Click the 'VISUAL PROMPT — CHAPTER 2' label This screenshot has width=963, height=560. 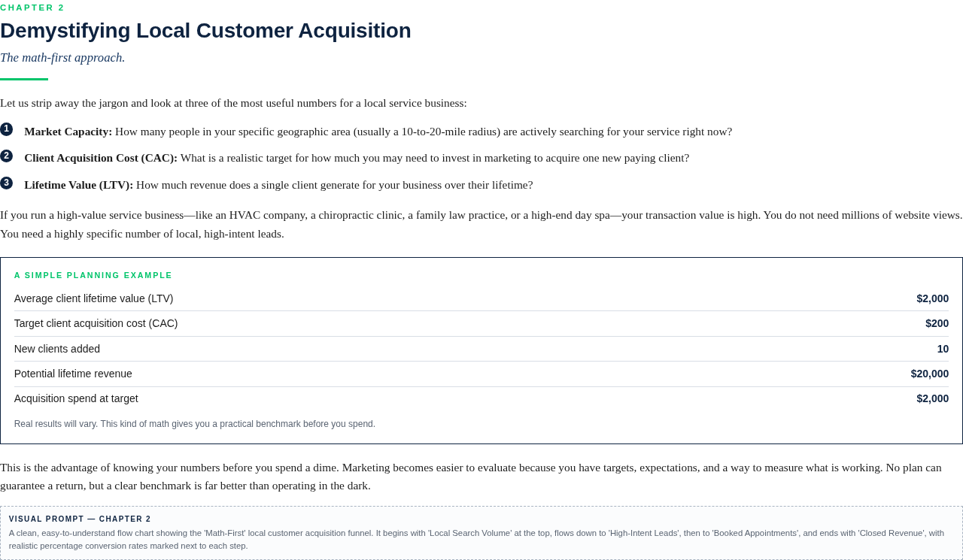pos(80,519)
